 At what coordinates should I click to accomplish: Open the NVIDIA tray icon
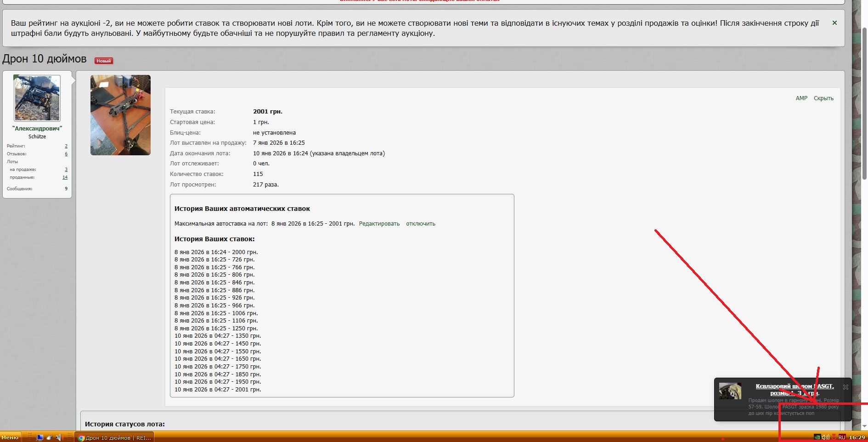click(x=817, y=437)
